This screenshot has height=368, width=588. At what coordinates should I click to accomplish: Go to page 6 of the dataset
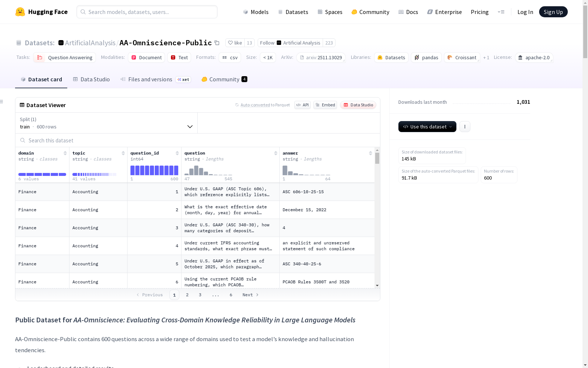click(231, 295)
